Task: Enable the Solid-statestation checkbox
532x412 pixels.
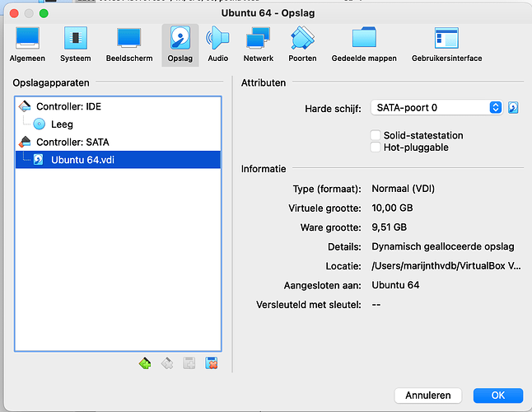Action: click(376, 135)
